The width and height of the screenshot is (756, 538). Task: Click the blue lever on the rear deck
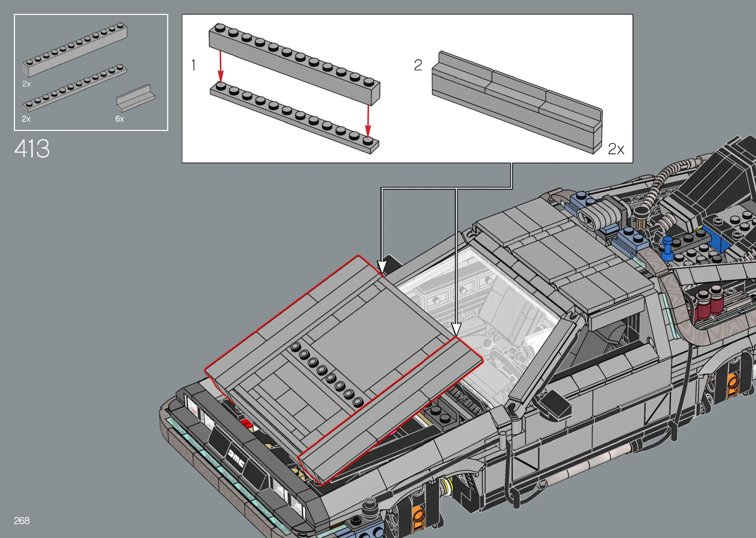pyautogui.click(x=667, y=248)
